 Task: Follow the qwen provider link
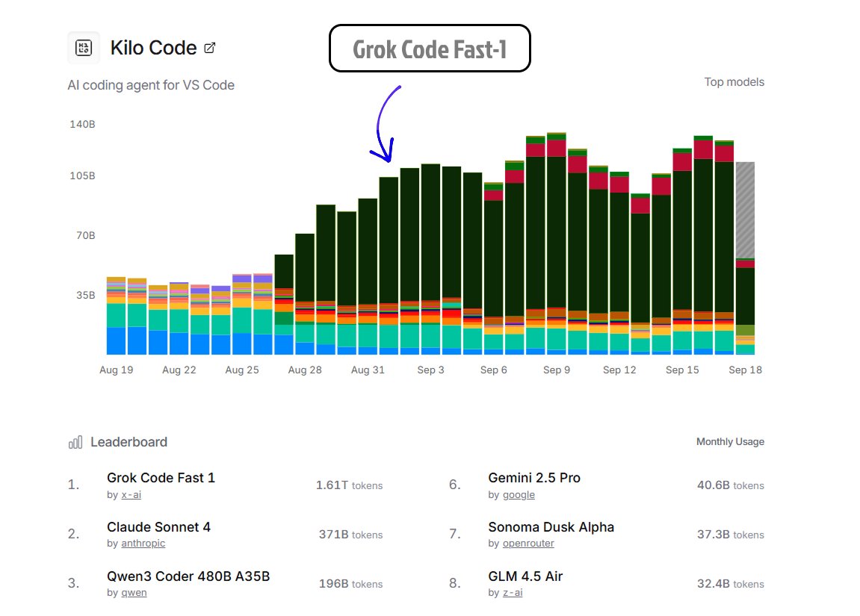coord(134,592)
